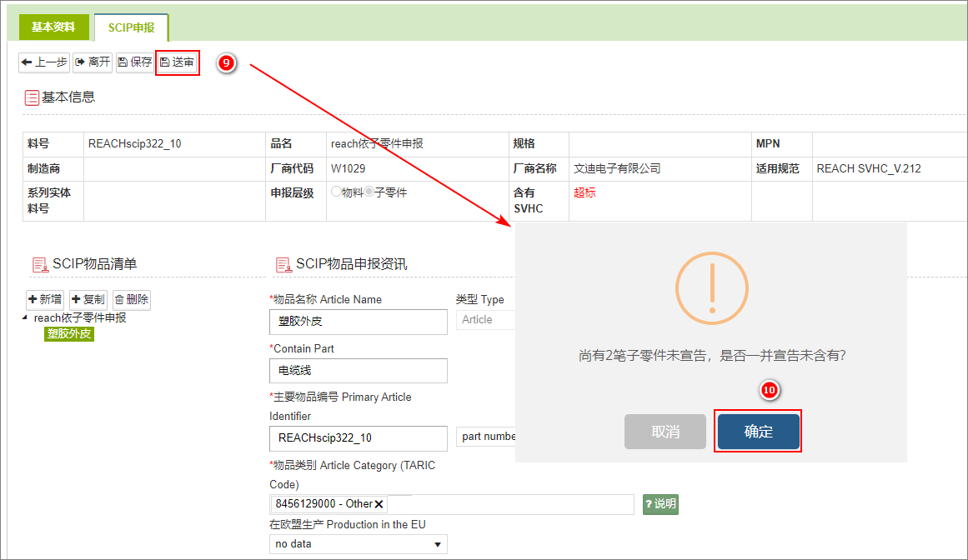968x560 pixels.
Task: Click the 离开 exit button
Action: (x=93, y=62)
